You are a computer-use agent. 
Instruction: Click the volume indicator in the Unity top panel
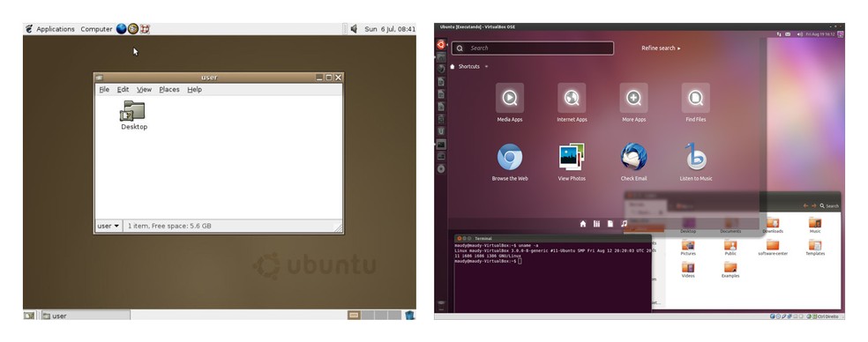[799, 34]
